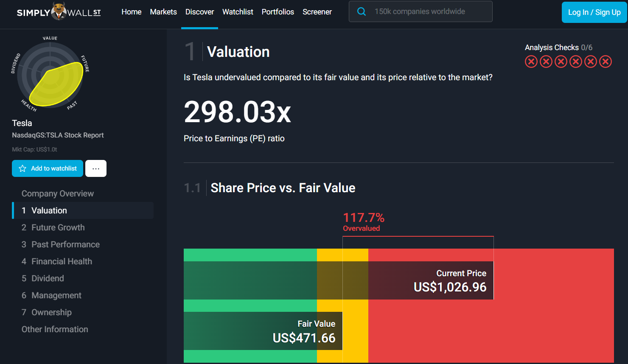Click the Current Price US$1,026.96 bar
The height and width of the screenshot is (364, 628).
point(339,280)
